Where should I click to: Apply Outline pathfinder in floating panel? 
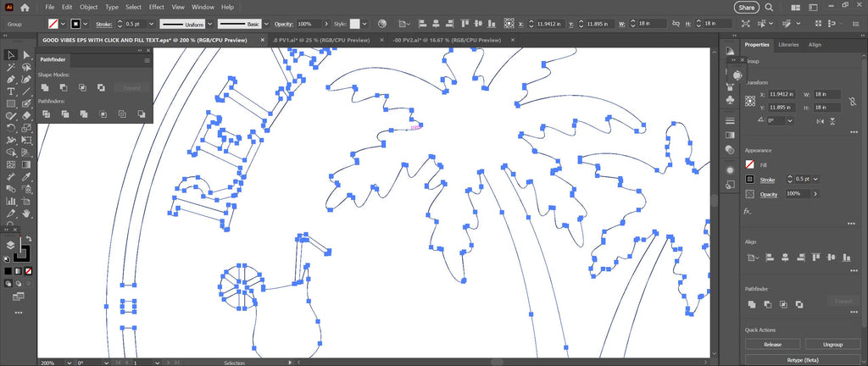(x=122, y=114)
